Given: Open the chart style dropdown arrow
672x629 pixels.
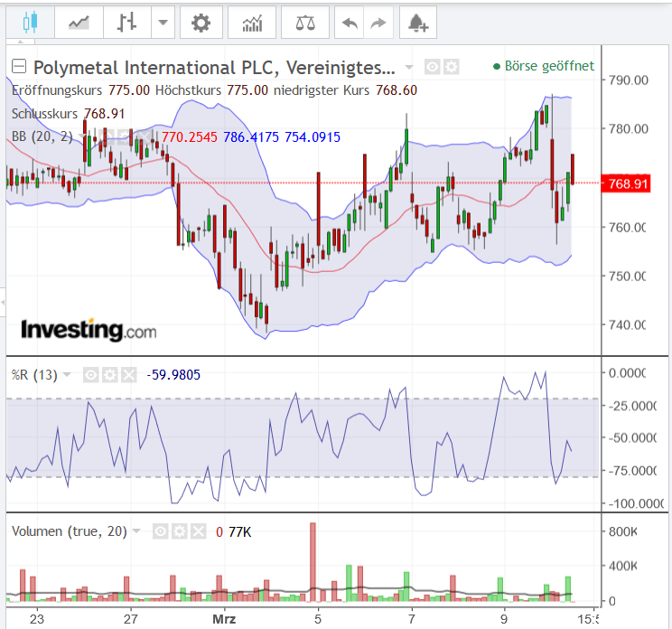Looking at the screenshot, I should coord(163,23).
